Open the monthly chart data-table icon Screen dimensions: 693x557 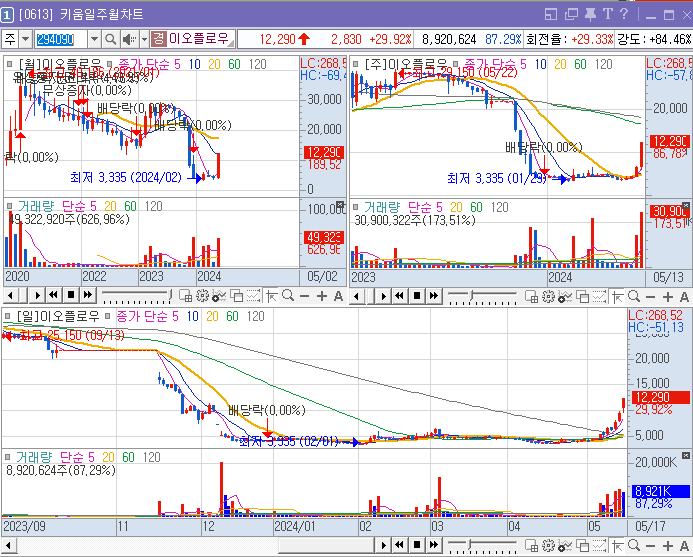click(x=186, y=296)
